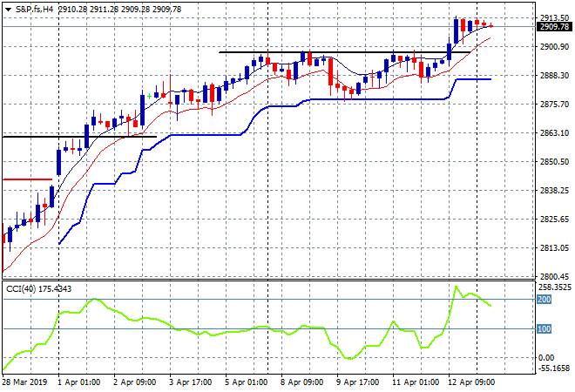Screen dimensions: 575x392
Task: Click the 2800.45 price axis label
Action: [554, 276]
